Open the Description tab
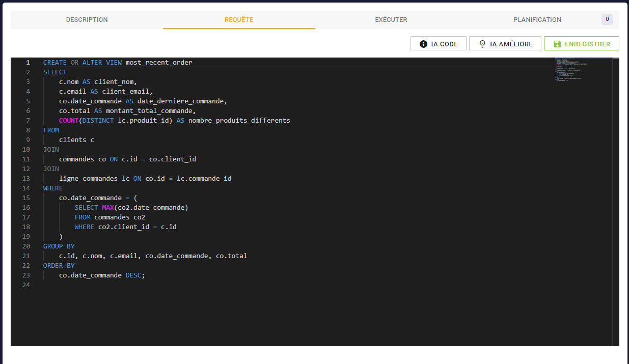Image resolution: width=629 pixels, height=364 pixels. (87, 20)
